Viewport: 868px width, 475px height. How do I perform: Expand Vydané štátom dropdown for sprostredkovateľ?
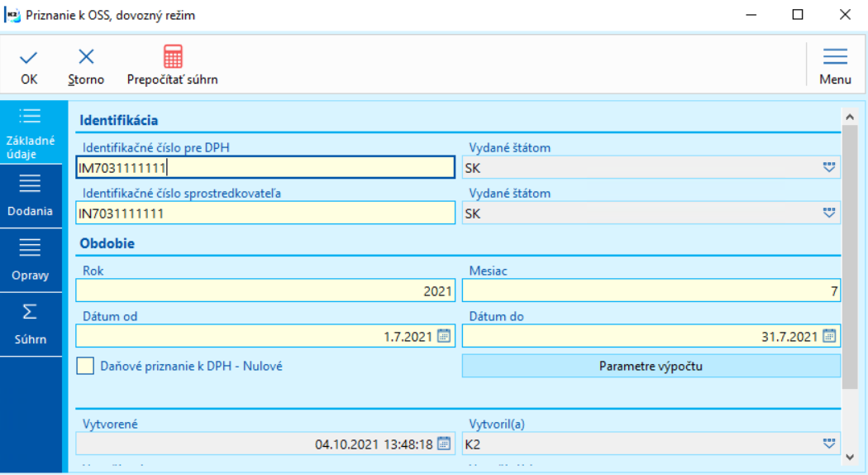828,213
